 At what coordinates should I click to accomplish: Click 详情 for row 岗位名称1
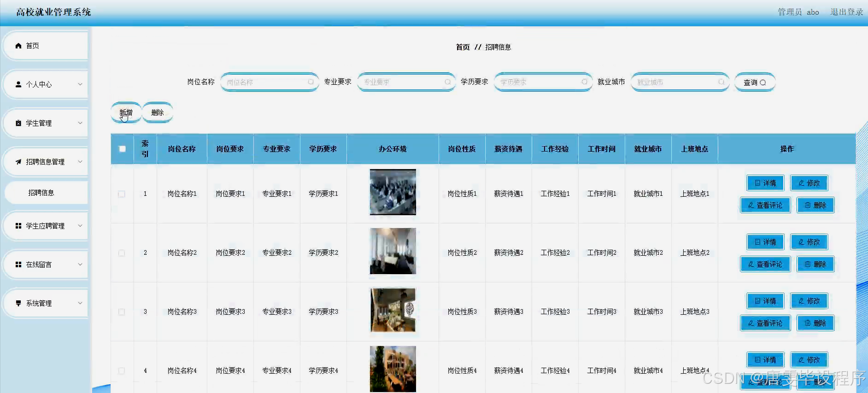[x=765, y=183]
